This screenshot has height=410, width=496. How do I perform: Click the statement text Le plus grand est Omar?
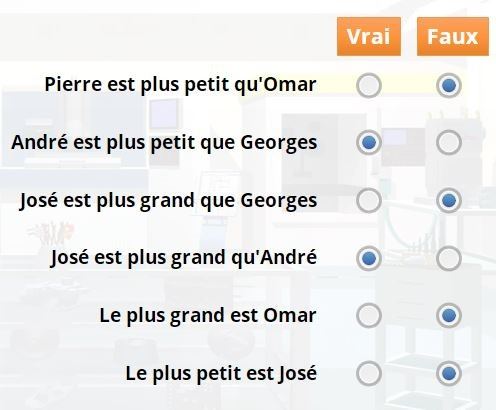pos(208,316)
